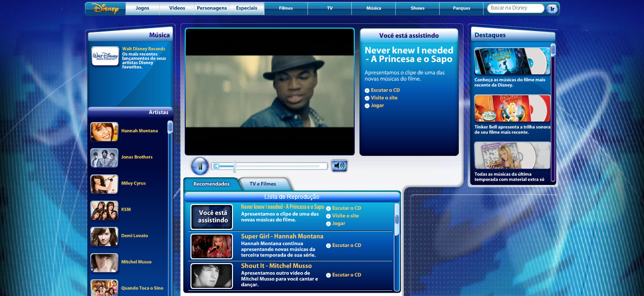This screenshot has width=644, height=296.
Task: Open the Shout It - Mitchel Musso title
Action: (276, 266)
